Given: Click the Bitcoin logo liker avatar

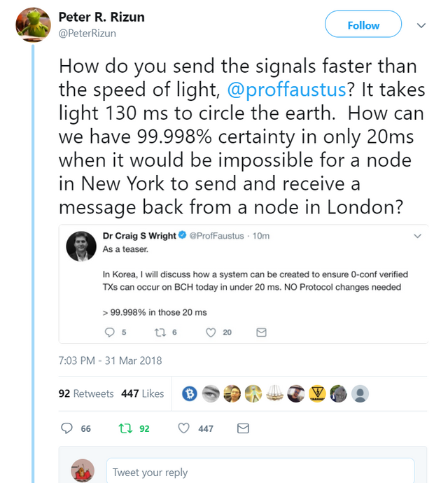Looking at the screenshot, I should click(189, 393).
